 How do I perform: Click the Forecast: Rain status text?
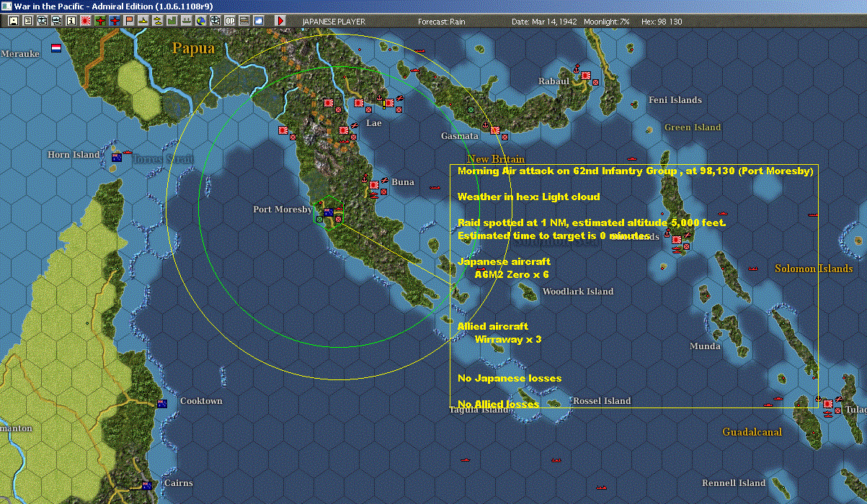pos(442,22)
